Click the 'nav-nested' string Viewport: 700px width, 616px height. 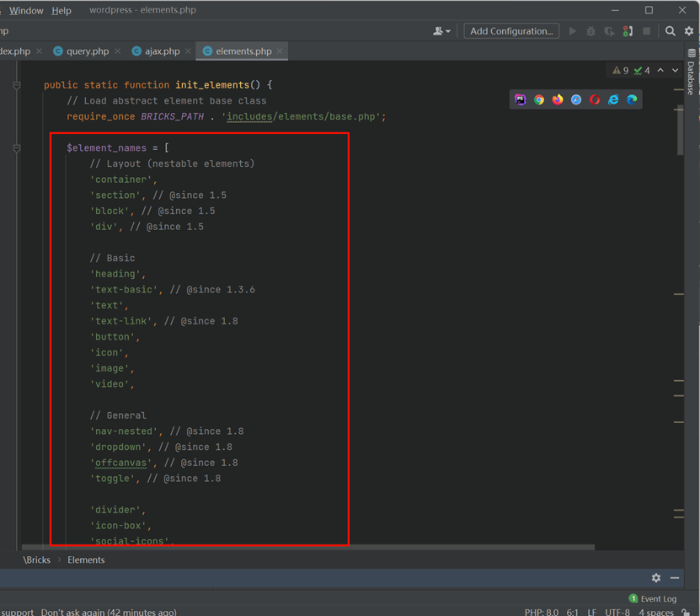point(124,431)
